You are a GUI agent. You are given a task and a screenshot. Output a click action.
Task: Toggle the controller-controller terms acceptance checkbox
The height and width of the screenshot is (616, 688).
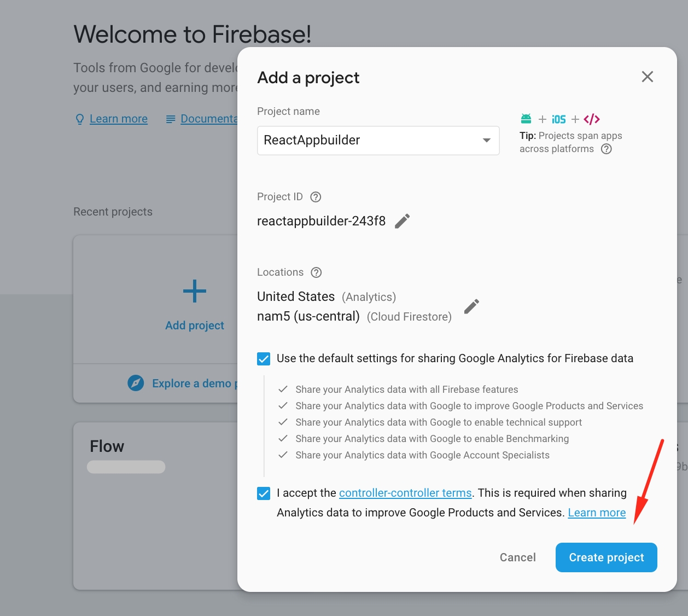tap(264, 493)
